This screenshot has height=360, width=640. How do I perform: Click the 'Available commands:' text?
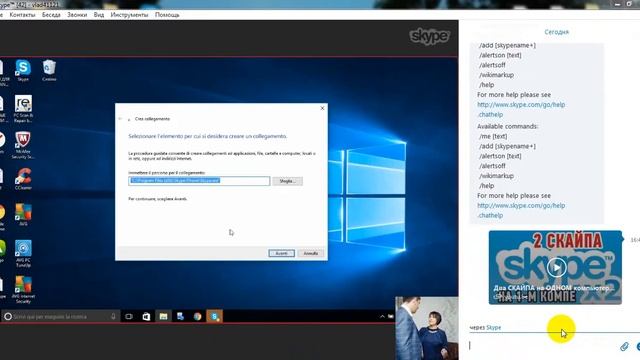click(x=508, y=127)
